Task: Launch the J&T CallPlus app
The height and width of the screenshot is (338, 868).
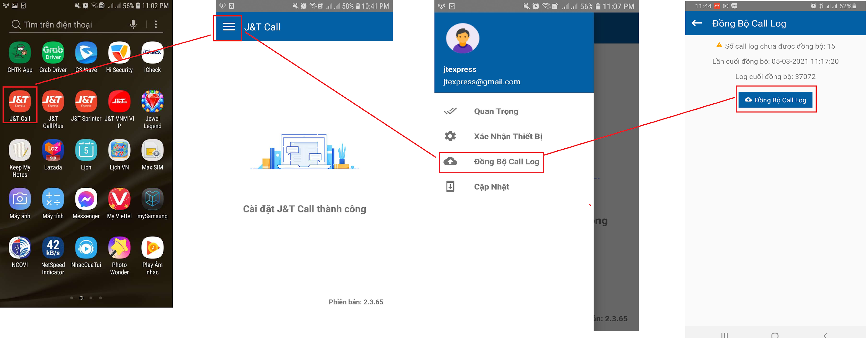Action: click(53, 101)
